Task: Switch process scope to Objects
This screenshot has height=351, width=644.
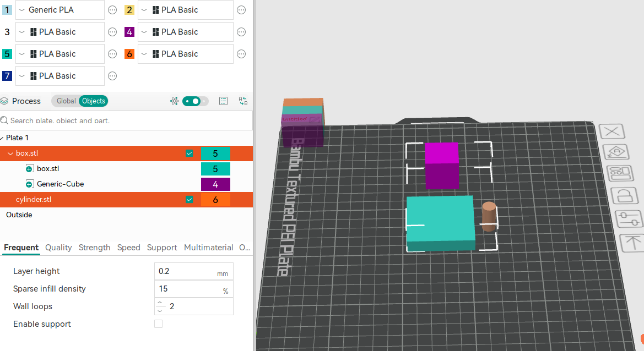Action: pyautogui.click(x=93, y=101)
